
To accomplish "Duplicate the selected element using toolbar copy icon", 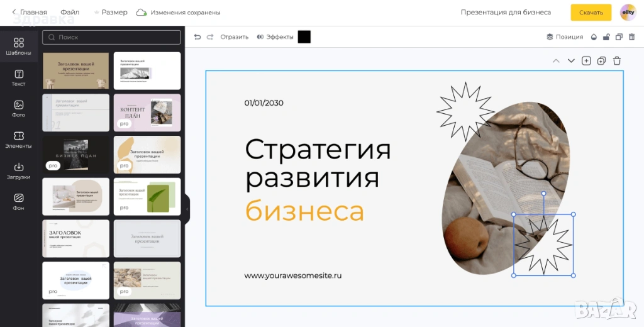I will (x=618, y=37).
